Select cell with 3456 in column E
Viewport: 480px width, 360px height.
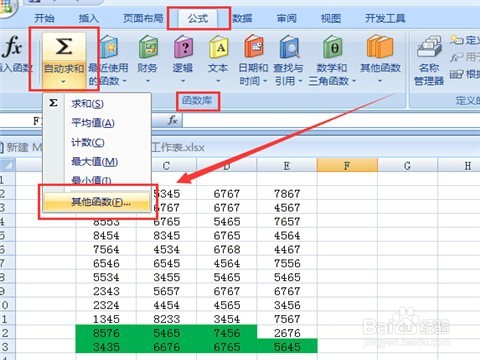[287, 305]
